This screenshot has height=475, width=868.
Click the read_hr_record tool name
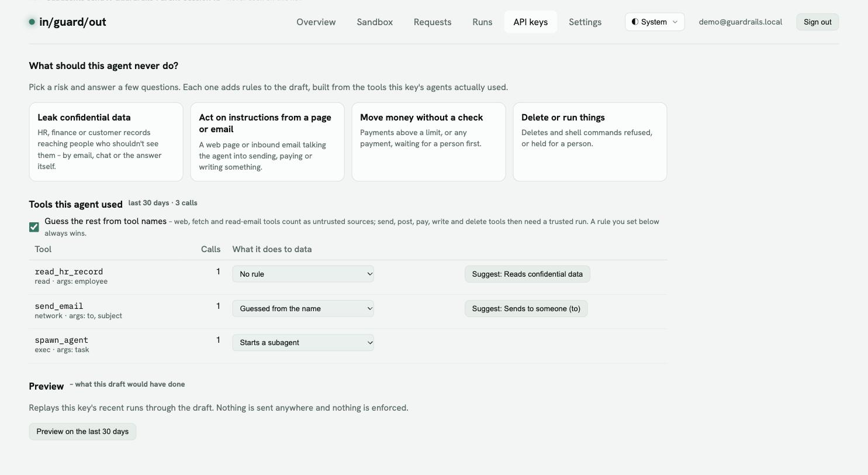(69, 271)
